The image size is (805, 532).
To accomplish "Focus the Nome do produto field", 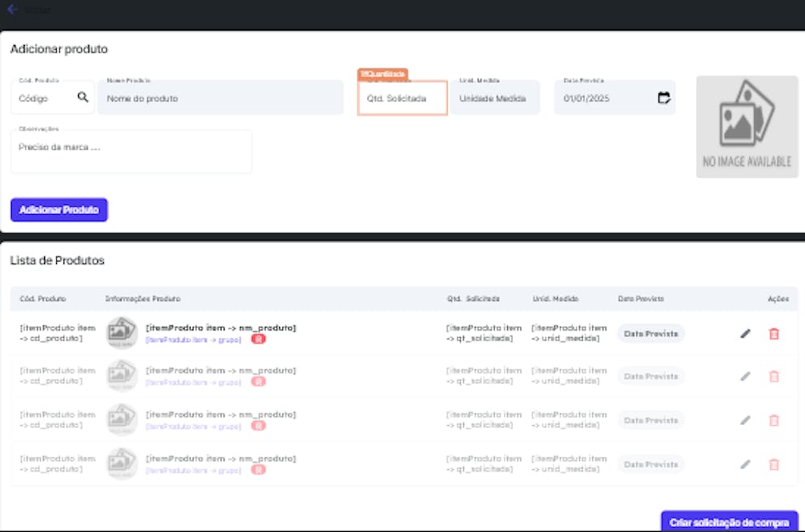I will [x=221, y=97].
